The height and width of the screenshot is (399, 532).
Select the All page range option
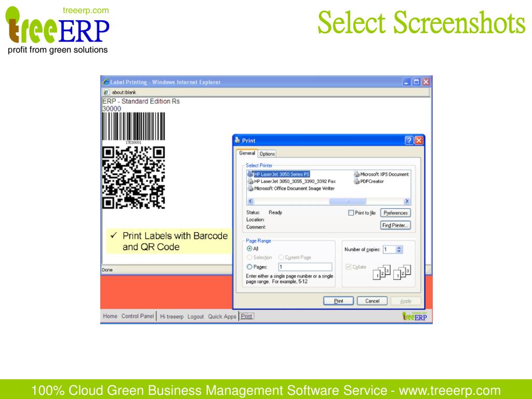pyautogui.click(x=249, y=248)
